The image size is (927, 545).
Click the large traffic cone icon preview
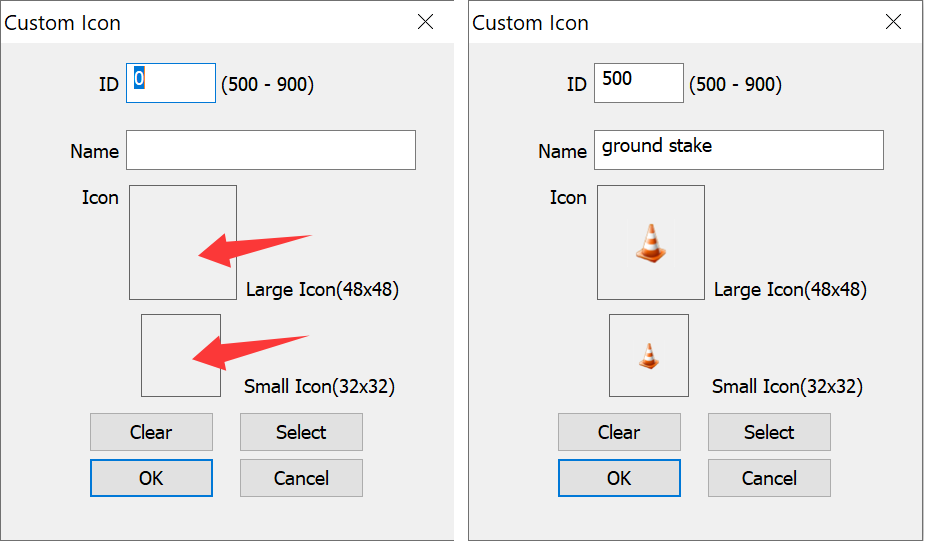(x=650, y=242)
